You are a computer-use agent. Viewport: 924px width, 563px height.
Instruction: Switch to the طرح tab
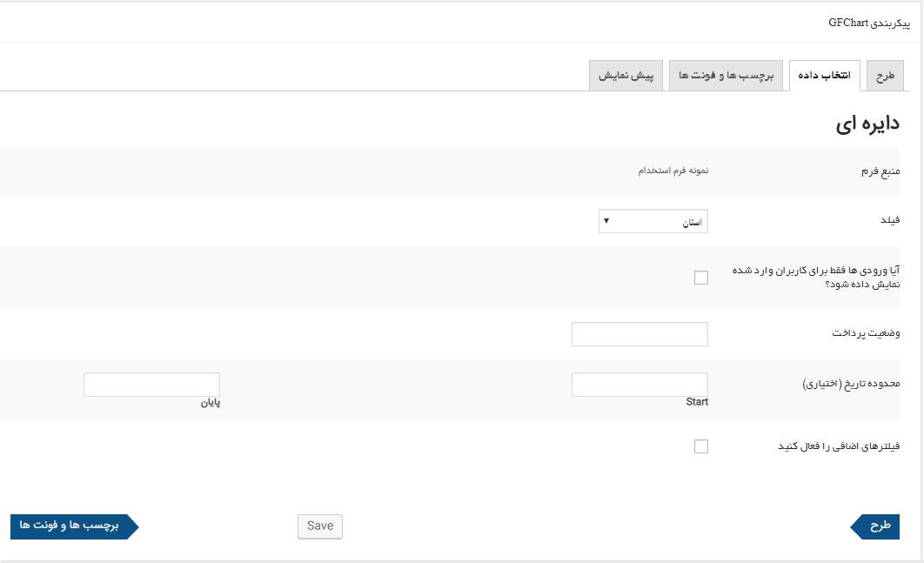(x=885, y=76)
